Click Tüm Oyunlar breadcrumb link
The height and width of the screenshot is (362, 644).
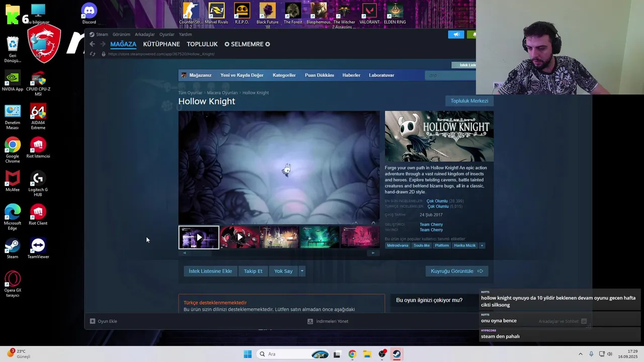pyautogui.click(x=190, y=93)
